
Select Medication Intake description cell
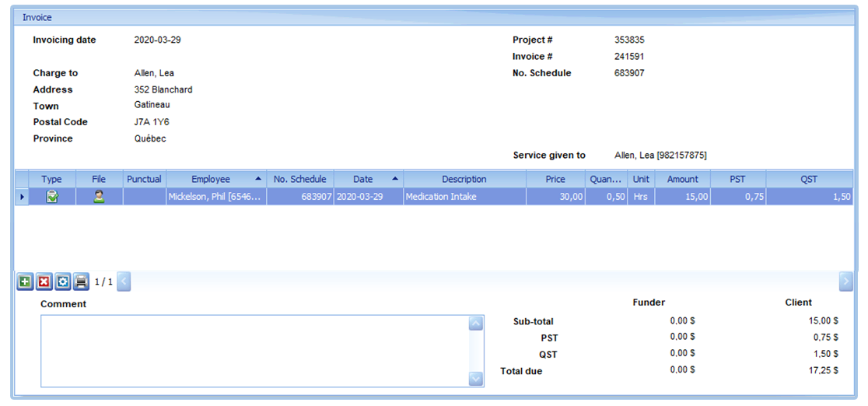464,197
